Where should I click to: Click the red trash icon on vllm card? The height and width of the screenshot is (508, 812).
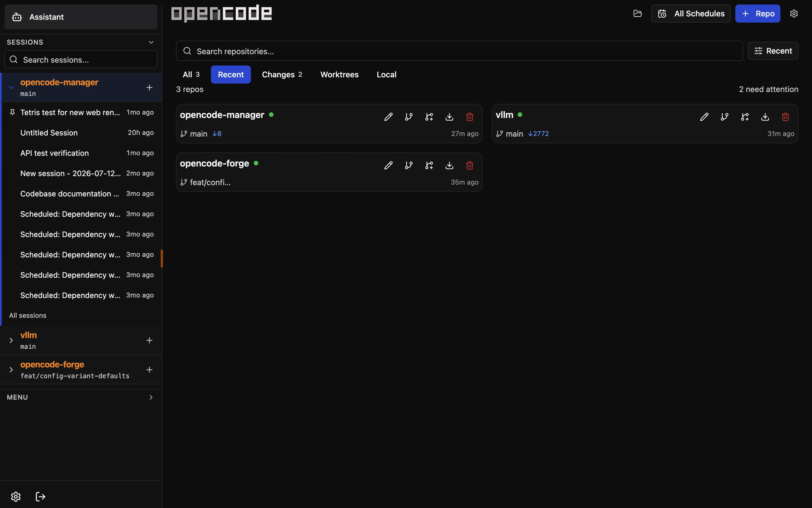pyautogui.click(x=785, y=117)
